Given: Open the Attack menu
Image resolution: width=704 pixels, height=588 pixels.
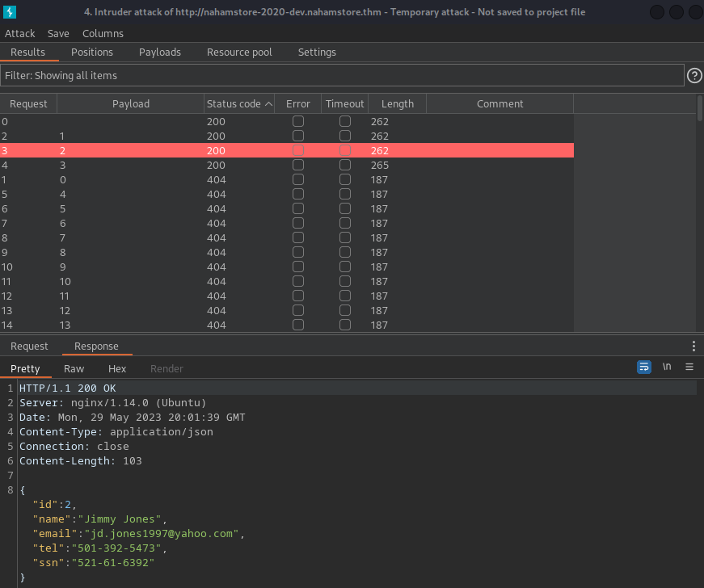Looking at the screenshot, I should [20, 33].
